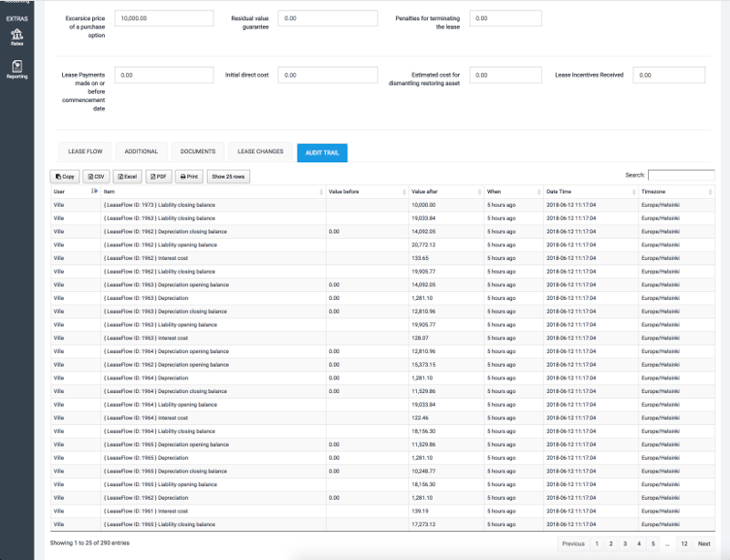
Task: Click value 17,273.12 in last row
Action: tap(423, 524)
